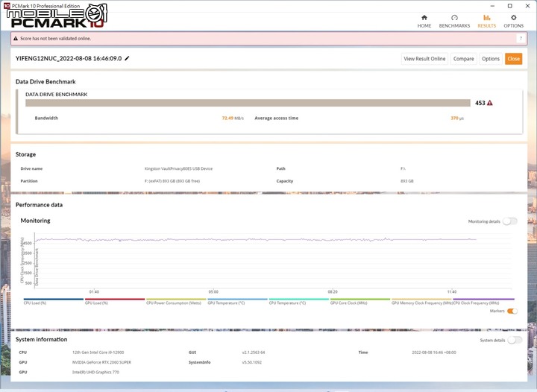Viewport: 537px width, 392px height.
Task: Click the Path value F:\
Action: click(x=403, y=168)
